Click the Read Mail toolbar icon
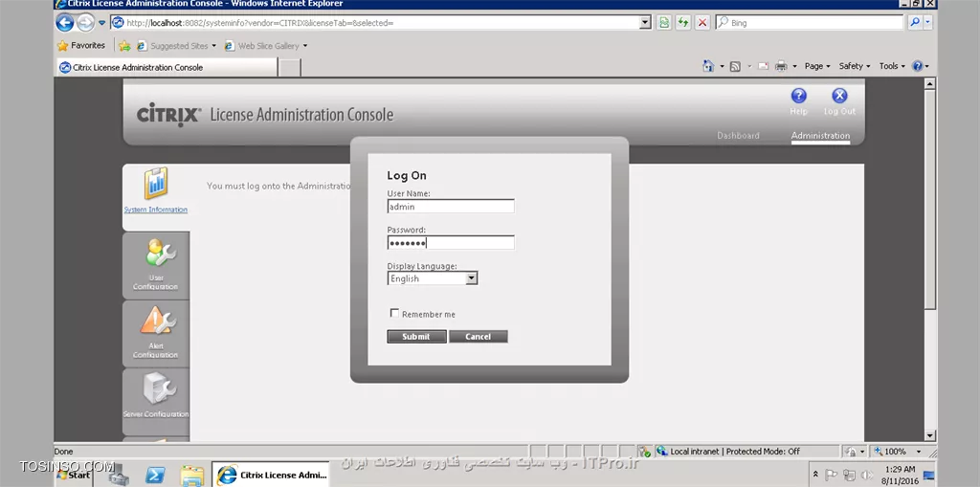The width and height of the screenshot is (980, 487). coord(763,66)
